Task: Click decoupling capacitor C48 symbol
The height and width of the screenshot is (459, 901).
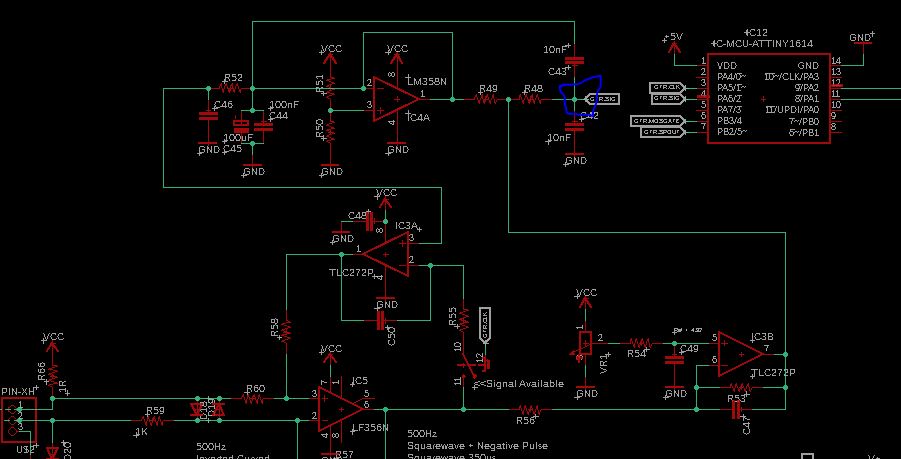Action: (369, 221)
